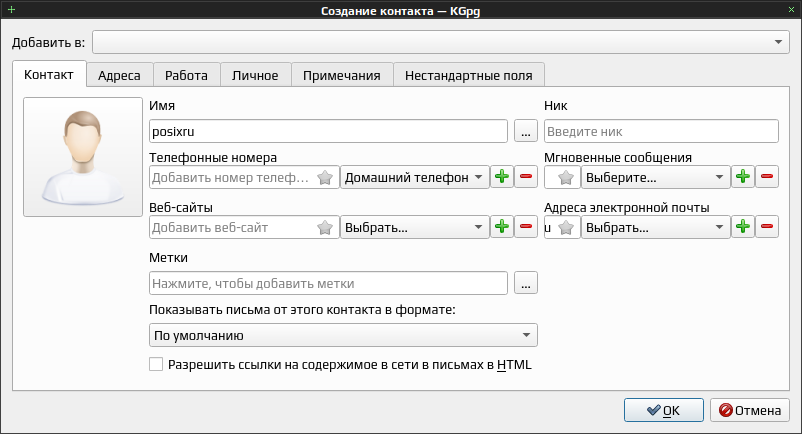
Task: Mark website as preferred star
Action: (325, 227)
